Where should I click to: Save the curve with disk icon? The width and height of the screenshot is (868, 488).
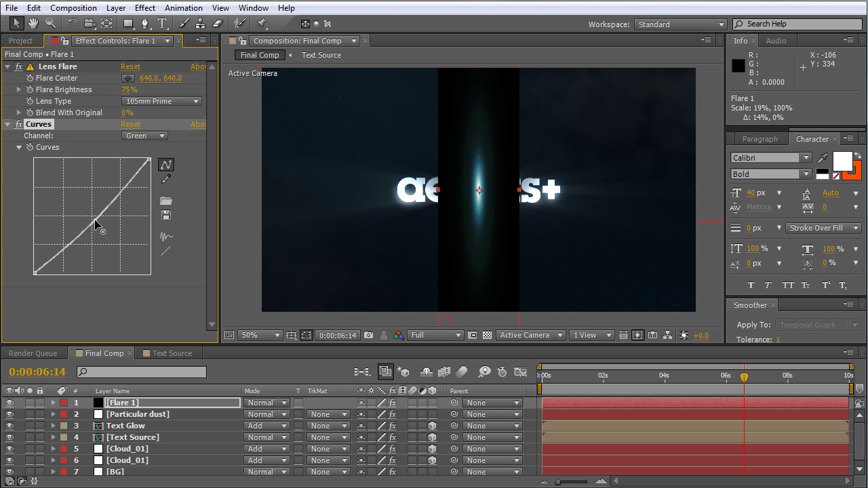click(166, 216)
